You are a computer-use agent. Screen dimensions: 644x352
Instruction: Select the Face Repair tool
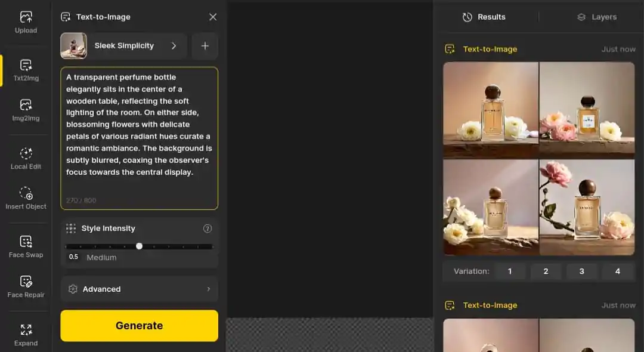(x=26, y=286)
